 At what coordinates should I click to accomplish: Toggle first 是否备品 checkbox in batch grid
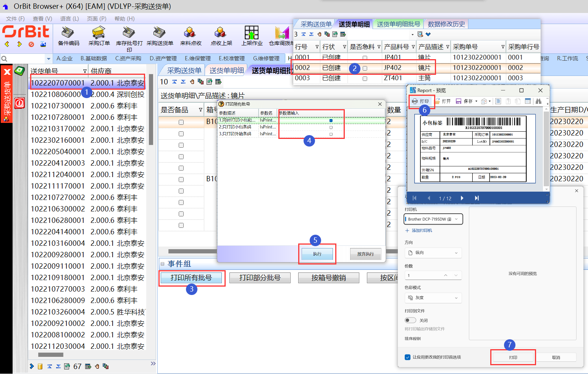181,123
